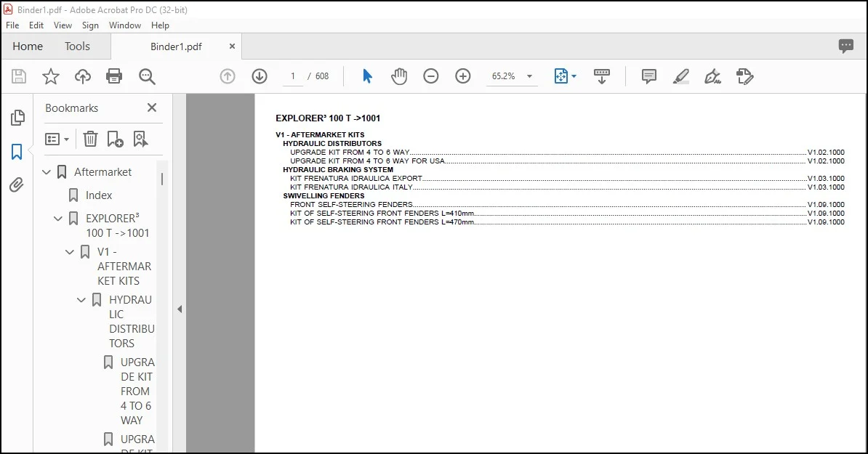The width and height of the screenshot is (868, 454).
Task: Add file to starred favorites
Action: (x=51, y=76)
